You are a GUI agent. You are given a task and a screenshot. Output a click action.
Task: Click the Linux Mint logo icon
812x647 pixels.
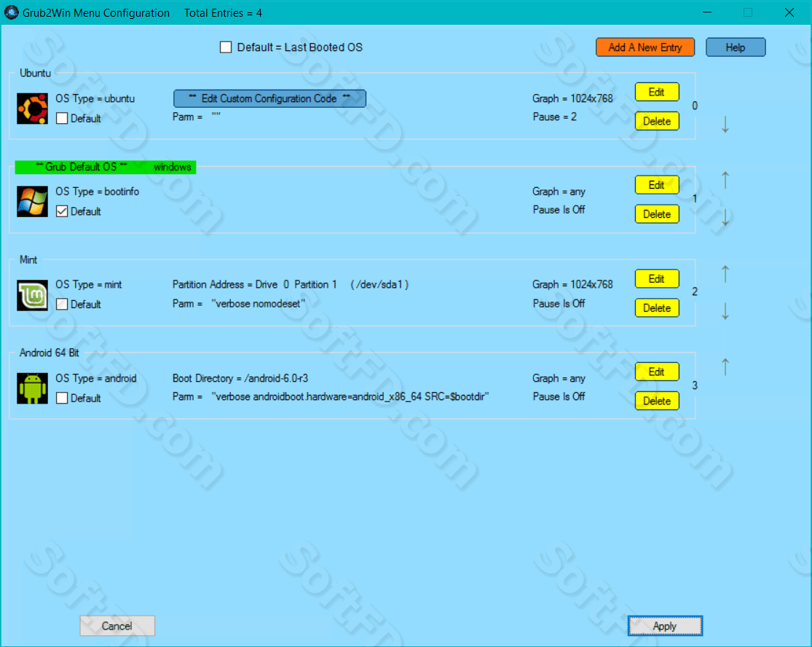pyautogui.click(x=32, y=295)
